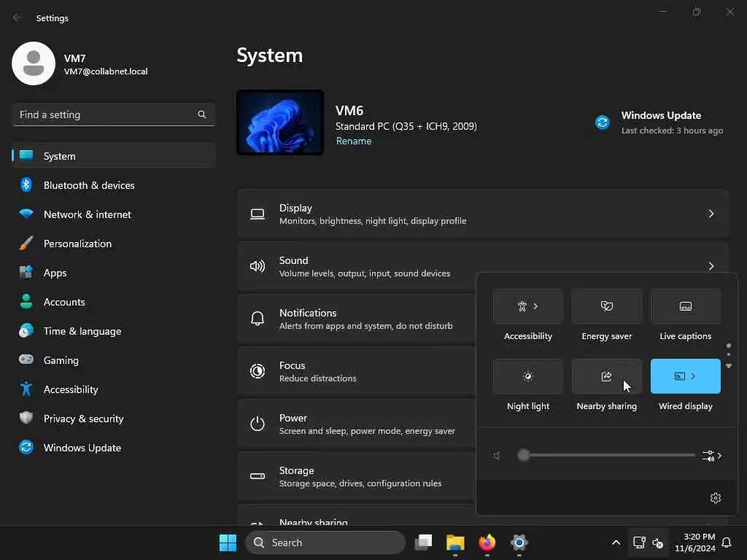Click the Power icon in list
This screenshot has height=560, width=747.
pos(258,424)
